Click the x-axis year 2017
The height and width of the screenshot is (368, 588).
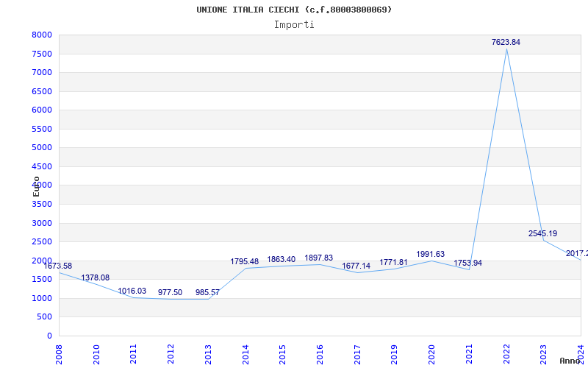tap(357, 354)
